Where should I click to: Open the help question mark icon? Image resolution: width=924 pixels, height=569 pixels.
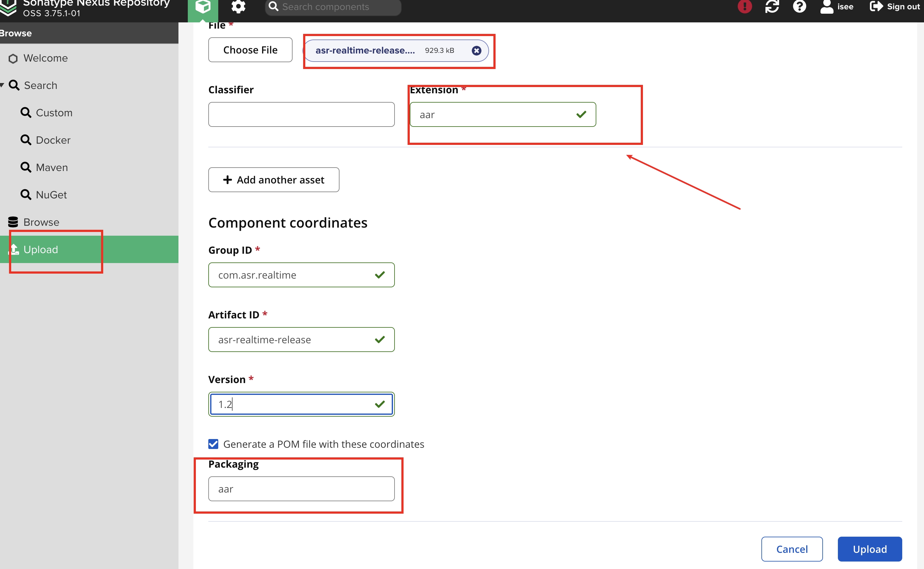[799, 7]
